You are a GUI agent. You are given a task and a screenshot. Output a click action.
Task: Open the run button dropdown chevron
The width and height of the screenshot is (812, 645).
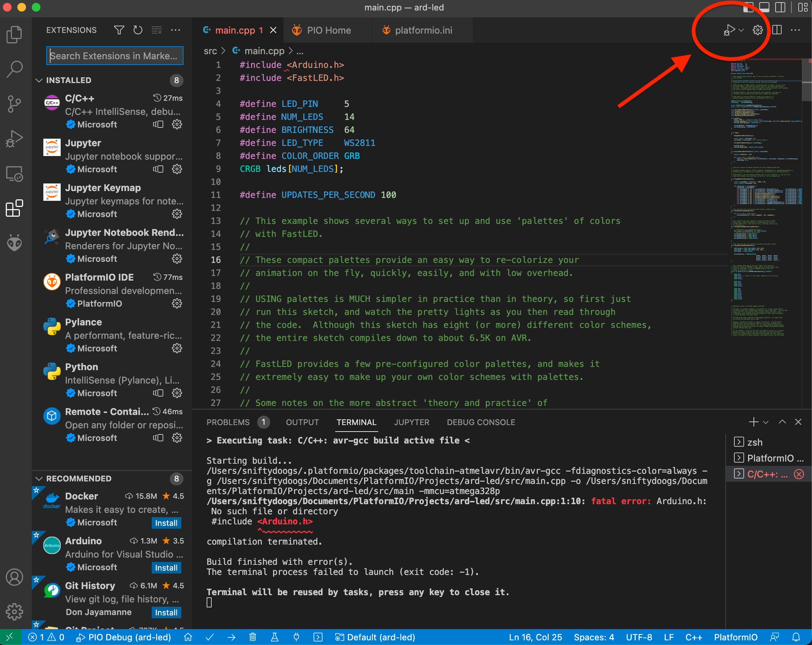click(x=741, y=30)
